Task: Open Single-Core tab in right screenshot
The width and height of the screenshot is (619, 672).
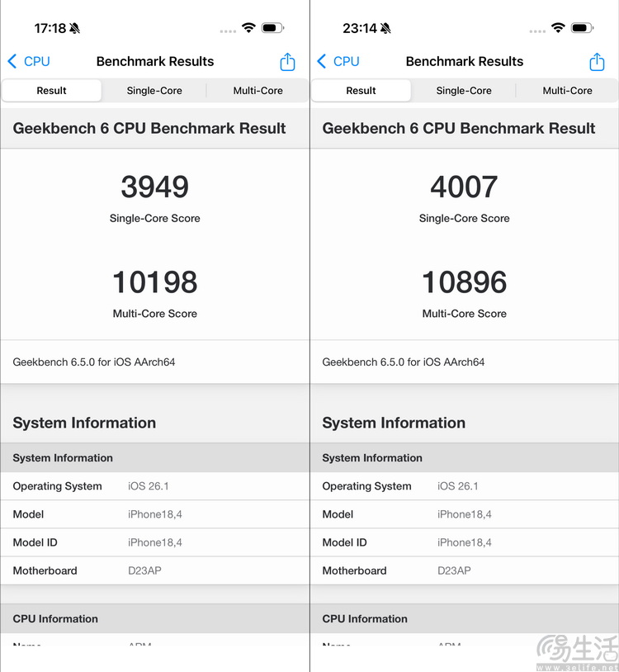Action: (464, 91)
